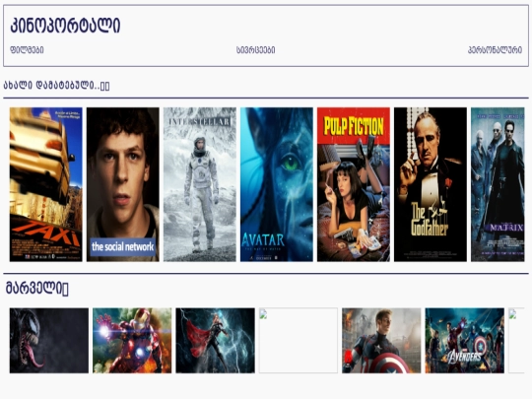Open the სივრცეები menu item

[255, 50]
